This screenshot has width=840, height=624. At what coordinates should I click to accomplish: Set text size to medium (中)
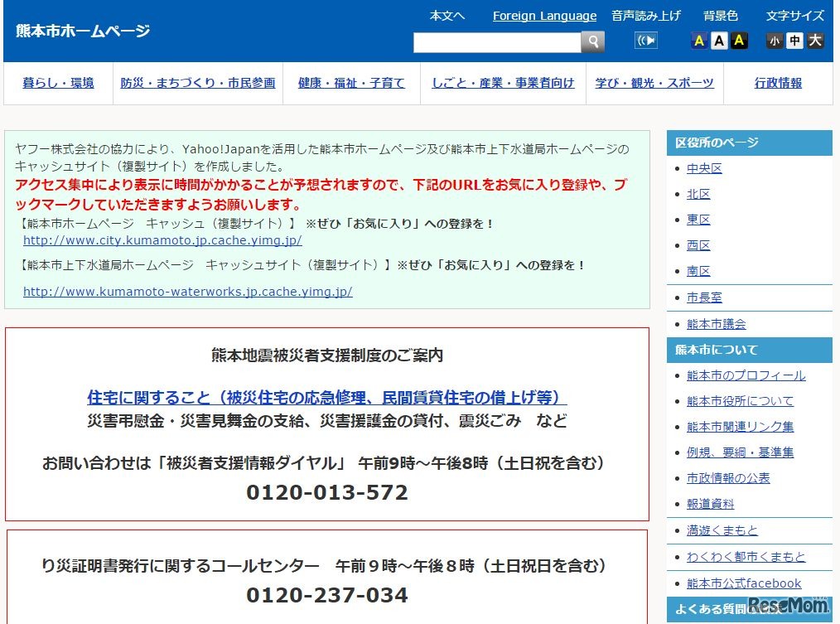794,41
